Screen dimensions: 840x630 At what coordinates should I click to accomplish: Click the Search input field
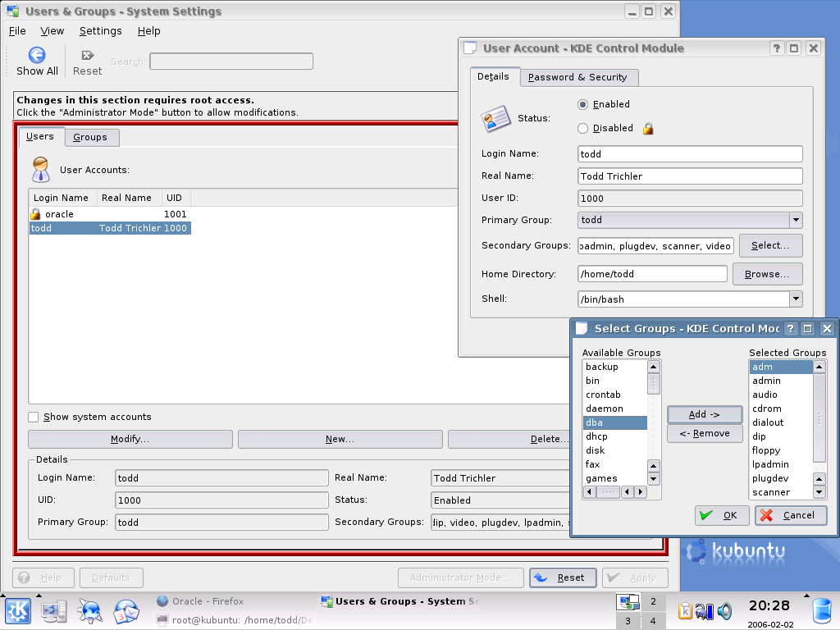click(x=231, y=61)
